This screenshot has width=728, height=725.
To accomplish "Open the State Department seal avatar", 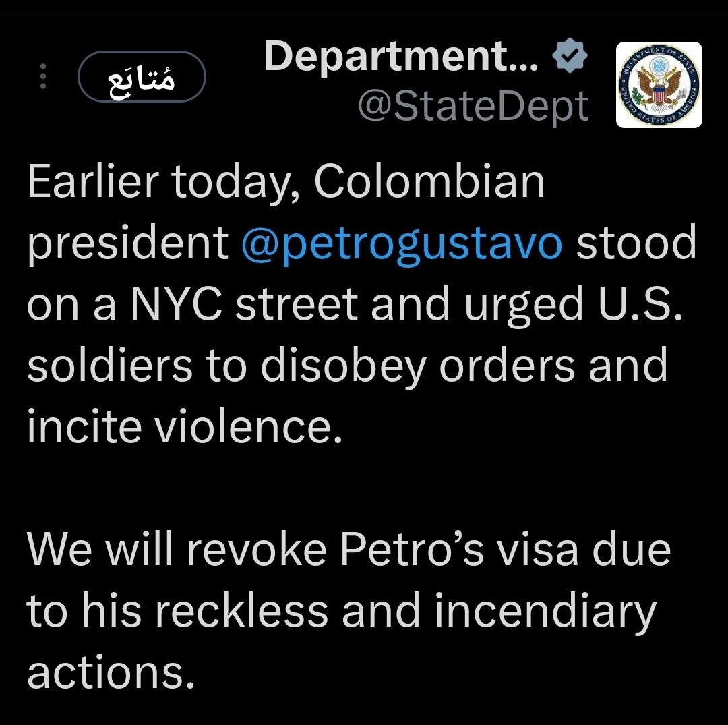I will 659,85.
